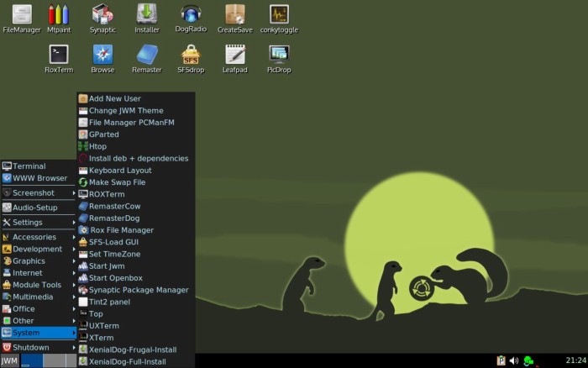588x368 pixels.
Task: Launch Tint2 panel
Action: 136,302
